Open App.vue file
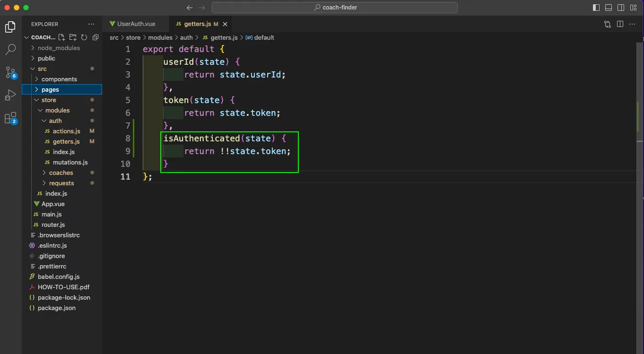 pyautogui.click(x=62, y=204)
